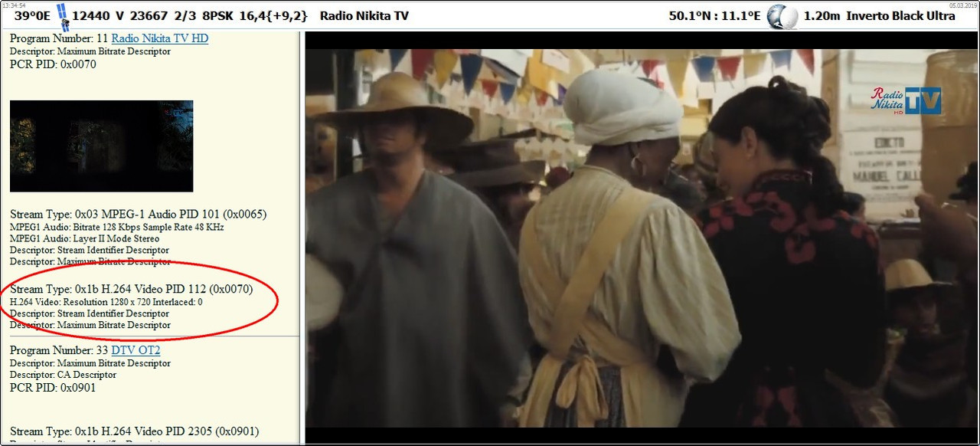Click symbol rate 23667 in header
The height and width of the screenshot is (446, 980).
(x=148, y=16)
